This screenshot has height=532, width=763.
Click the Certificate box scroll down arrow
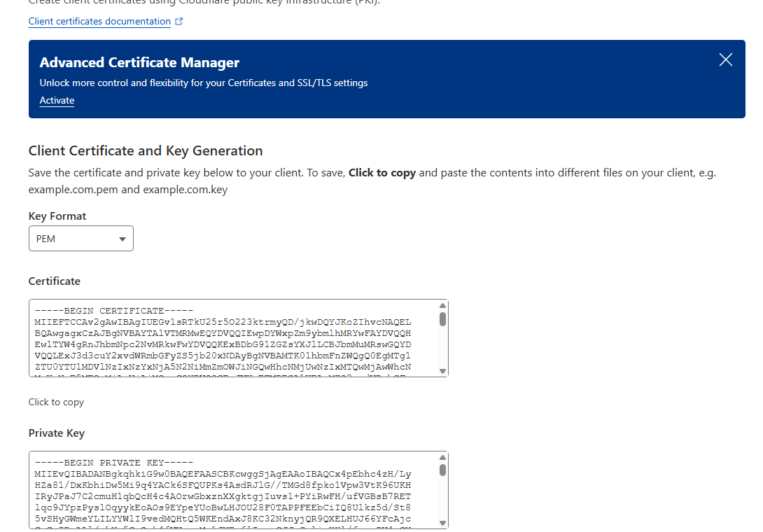pyautogui.click(x=442, y=371)
